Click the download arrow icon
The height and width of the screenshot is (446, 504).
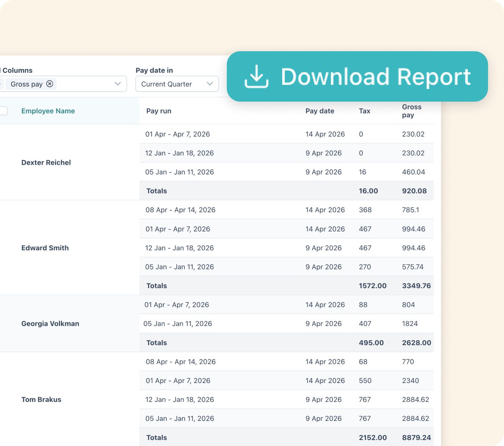(257, 77)
